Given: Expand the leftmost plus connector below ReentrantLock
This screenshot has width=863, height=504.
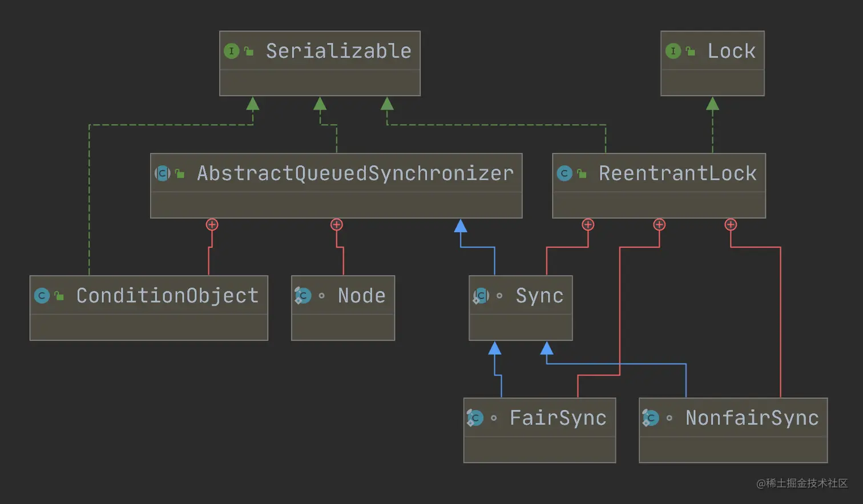Looking at the screenshot, I should coord(587,224).
